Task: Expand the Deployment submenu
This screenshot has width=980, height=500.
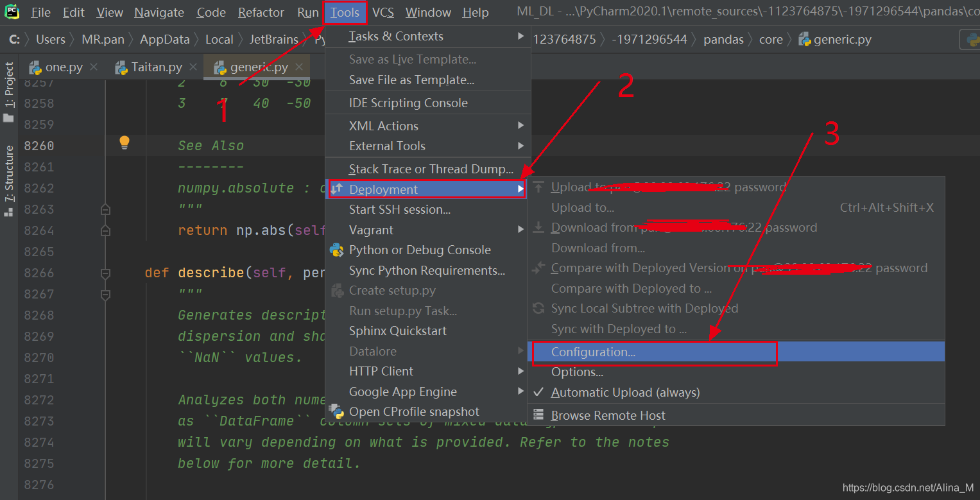Action: point(427,189)
